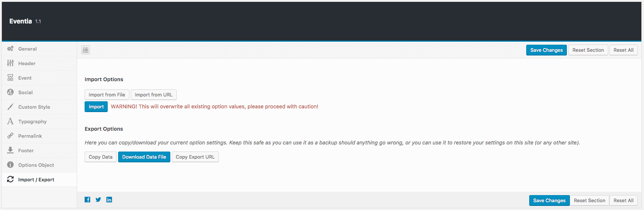The image size is (644, 210).
Task: Open the LinkedIn icon link
Action: 109,200
